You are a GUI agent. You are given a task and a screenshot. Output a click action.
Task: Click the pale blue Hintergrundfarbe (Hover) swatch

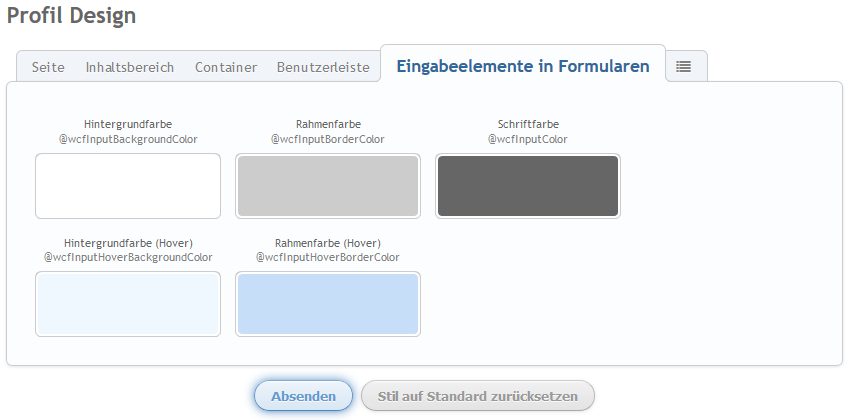[128, 304]
